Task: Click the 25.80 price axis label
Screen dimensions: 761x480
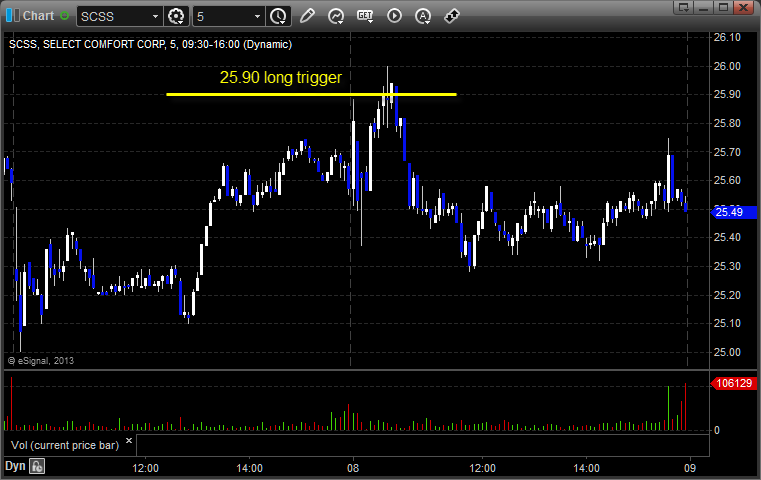Action: [x=727, y=123]
